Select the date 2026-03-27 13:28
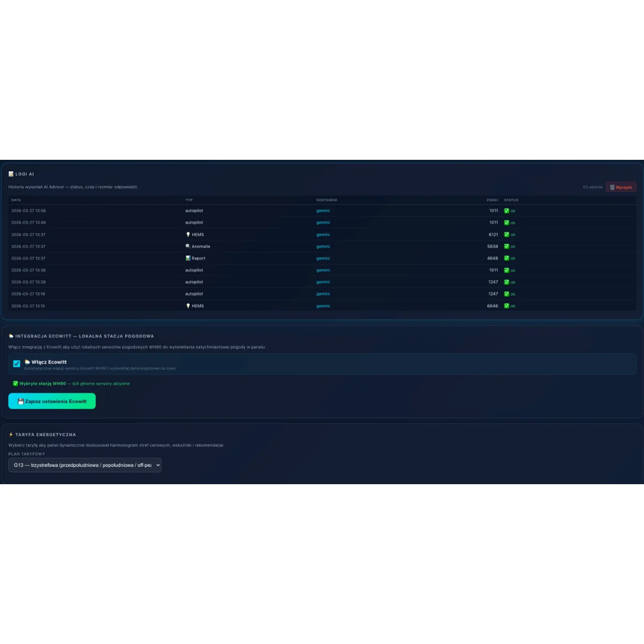This screenshot has height=644, width=644. (x=29, y=282)
